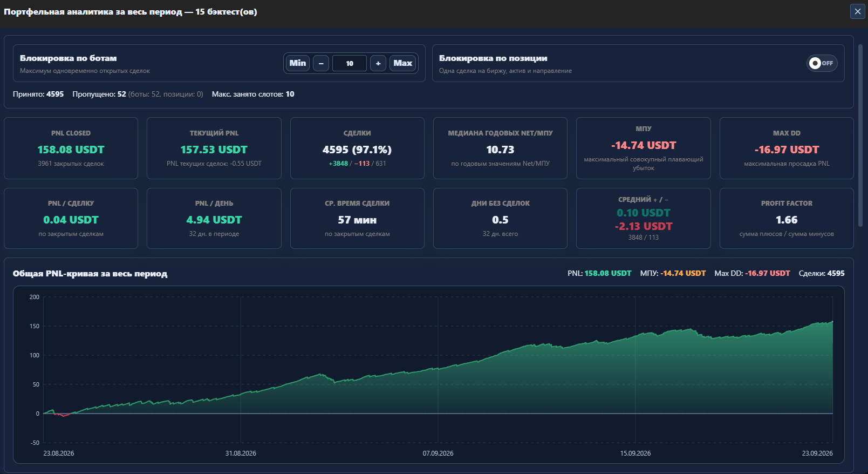Click the Блокировка по позиции heading
The height and width of the screenshot is (474, 868).
coord(493,58)
